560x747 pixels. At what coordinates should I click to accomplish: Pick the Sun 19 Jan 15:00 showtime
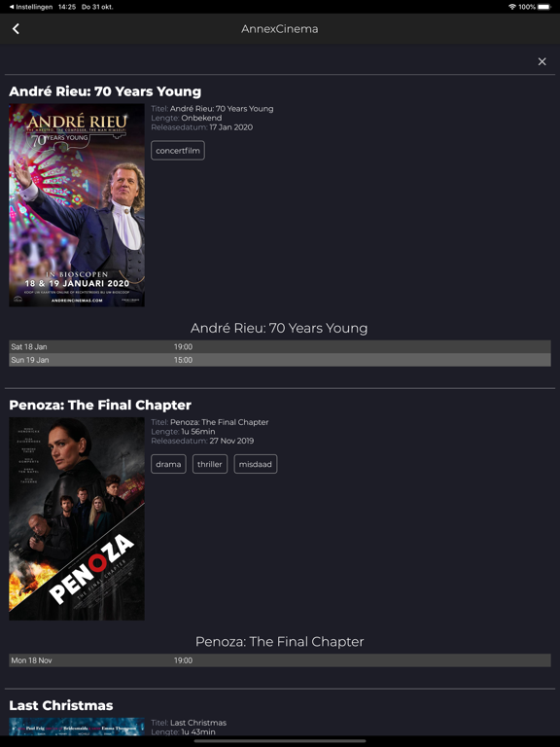click(x=280, y=360)
